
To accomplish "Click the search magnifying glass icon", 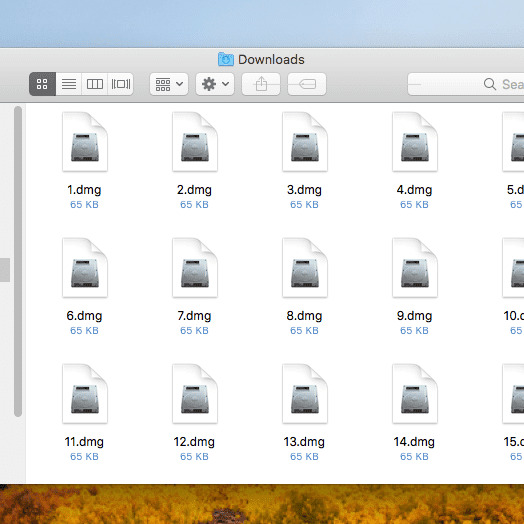I will [490, 84].
